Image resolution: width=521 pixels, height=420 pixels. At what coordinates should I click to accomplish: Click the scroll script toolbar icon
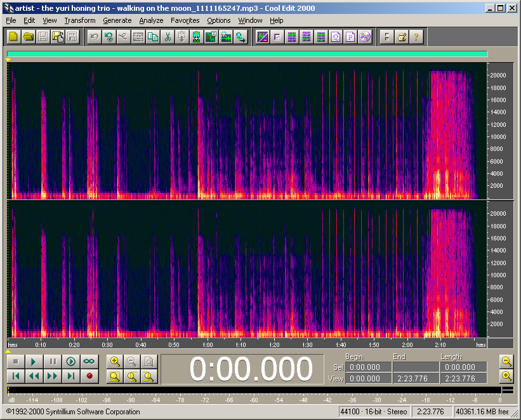point(402,37)
